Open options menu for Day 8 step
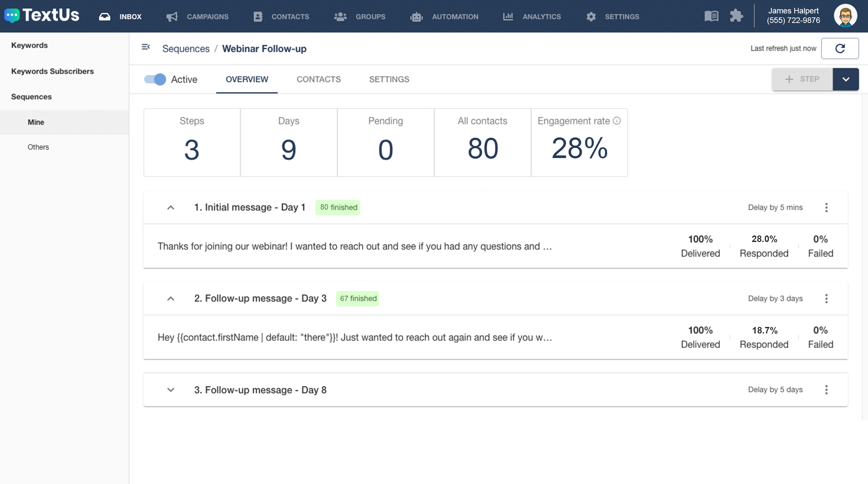The image size is (868, 484). (x=826, y=390)
